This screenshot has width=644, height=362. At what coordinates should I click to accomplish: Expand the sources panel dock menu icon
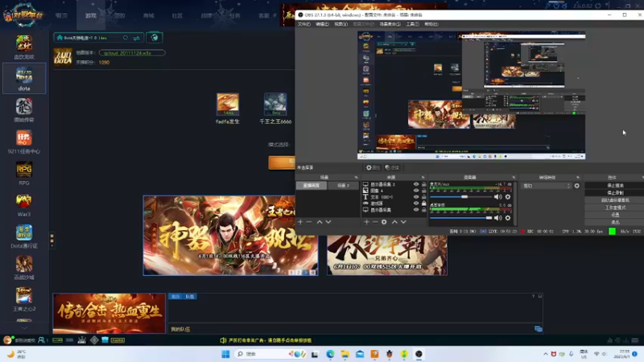coord(423,177)
